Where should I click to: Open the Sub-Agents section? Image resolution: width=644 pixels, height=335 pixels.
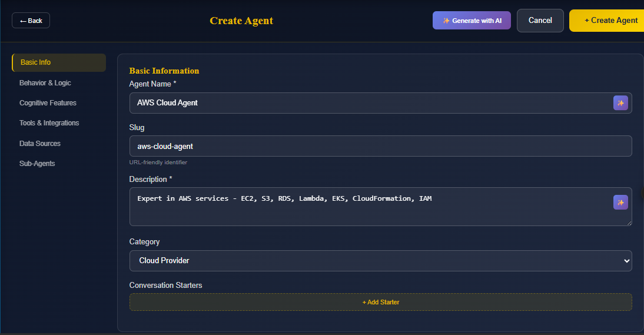[x=37, y=164]
